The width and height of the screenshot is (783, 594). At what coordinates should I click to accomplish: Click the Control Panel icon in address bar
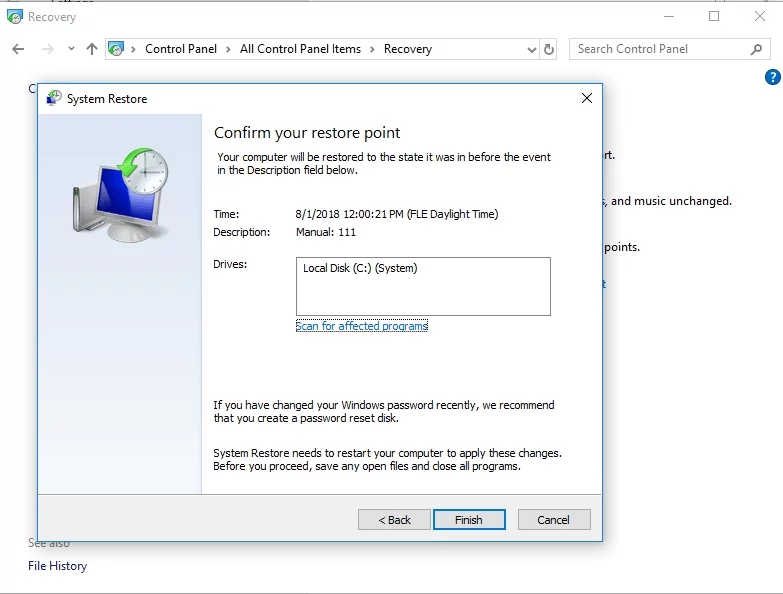coord(117,49)
